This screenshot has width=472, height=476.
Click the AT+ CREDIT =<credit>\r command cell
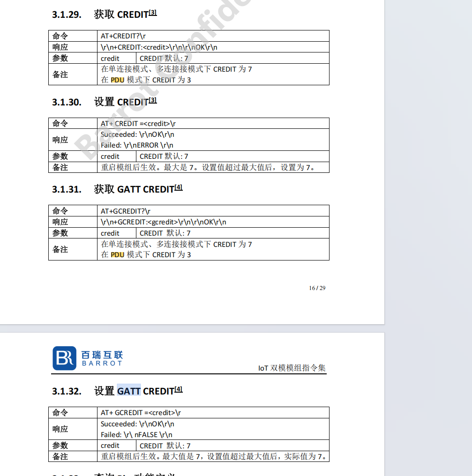[138, 124]
